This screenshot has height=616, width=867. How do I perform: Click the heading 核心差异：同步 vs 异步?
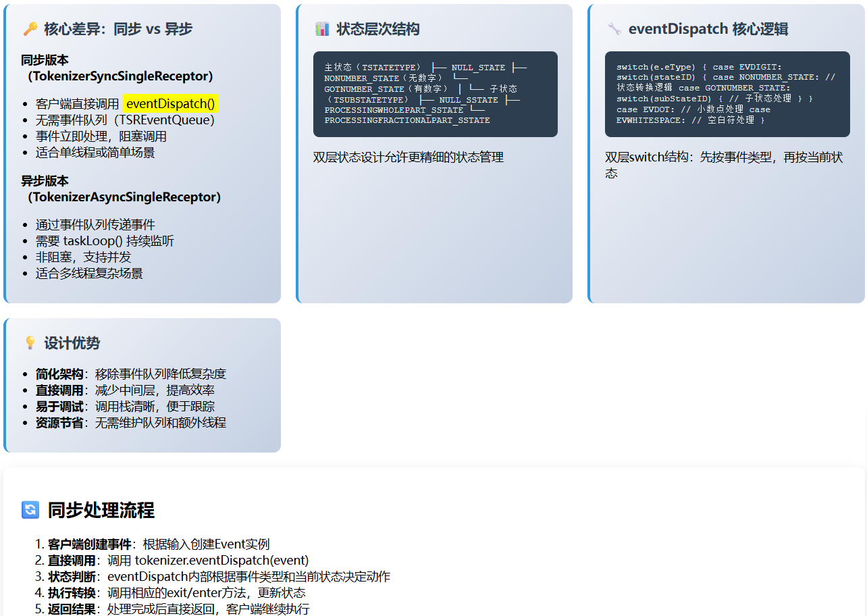[118, 29]
